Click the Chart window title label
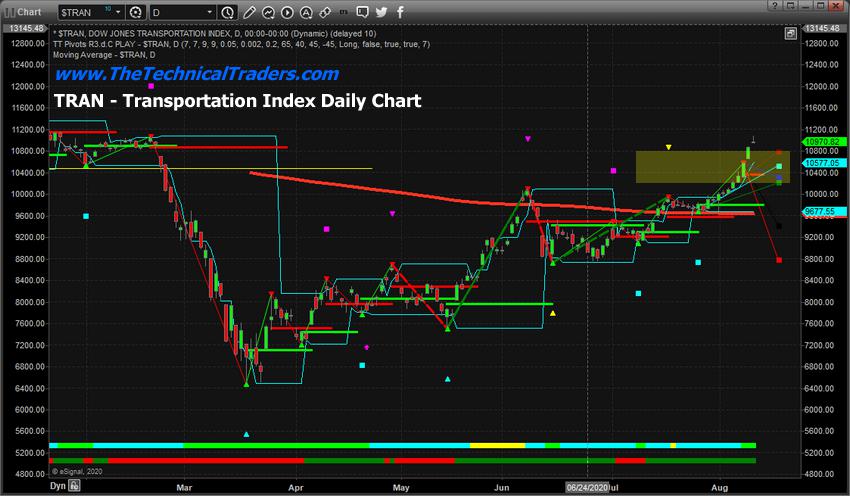 (x=29, y=12)
